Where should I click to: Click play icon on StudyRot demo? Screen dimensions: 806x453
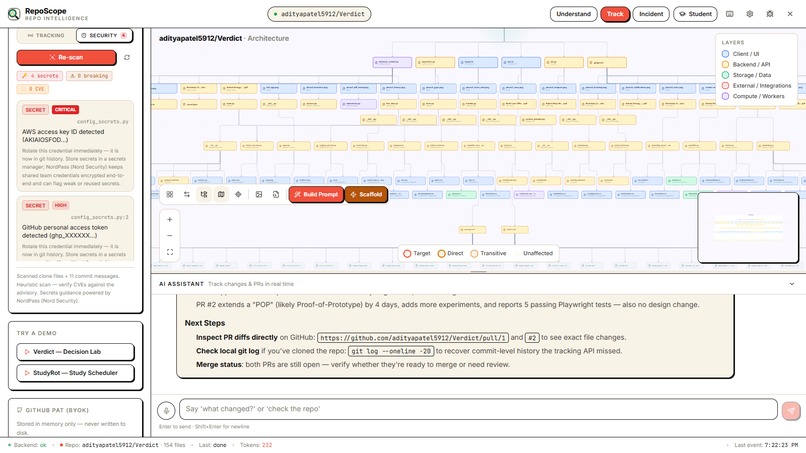coord(27,373)
